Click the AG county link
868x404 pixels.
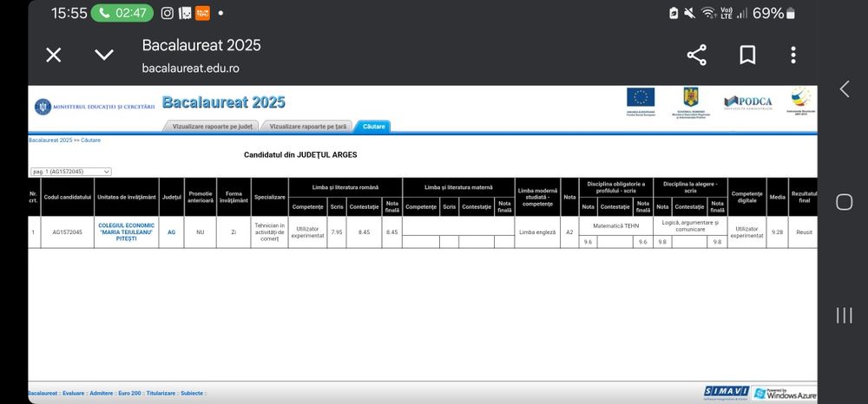(x=171, y=232)
